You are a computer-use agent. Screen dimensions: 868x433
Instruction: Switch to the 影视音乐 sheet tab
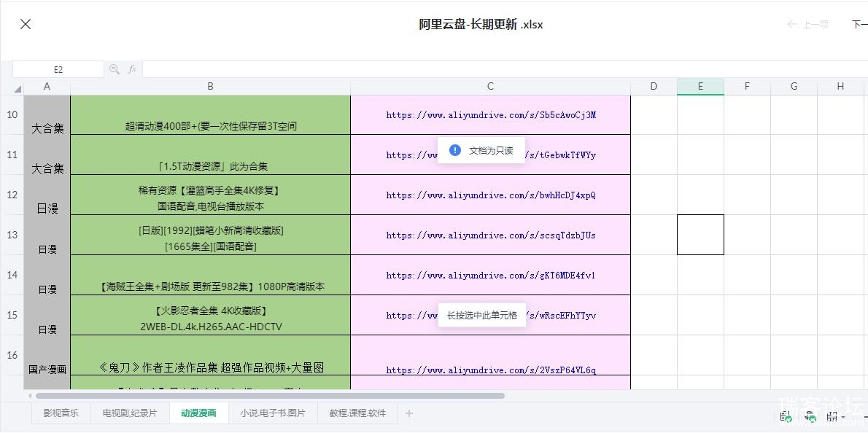[61, 413]
